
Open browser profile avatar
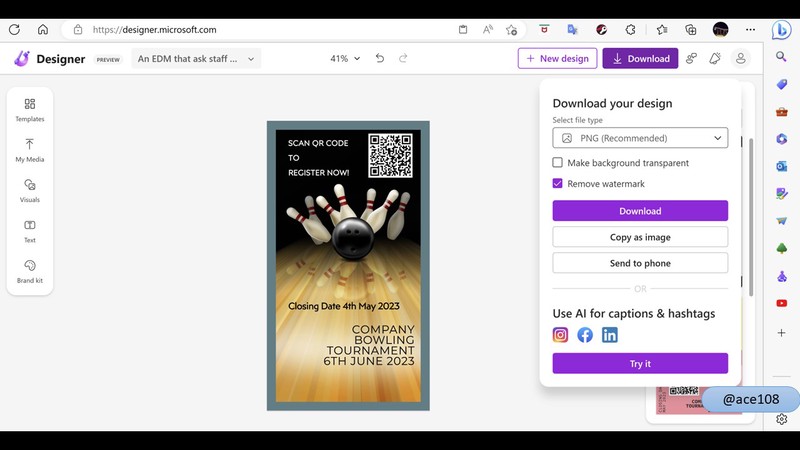click(720, 30)
